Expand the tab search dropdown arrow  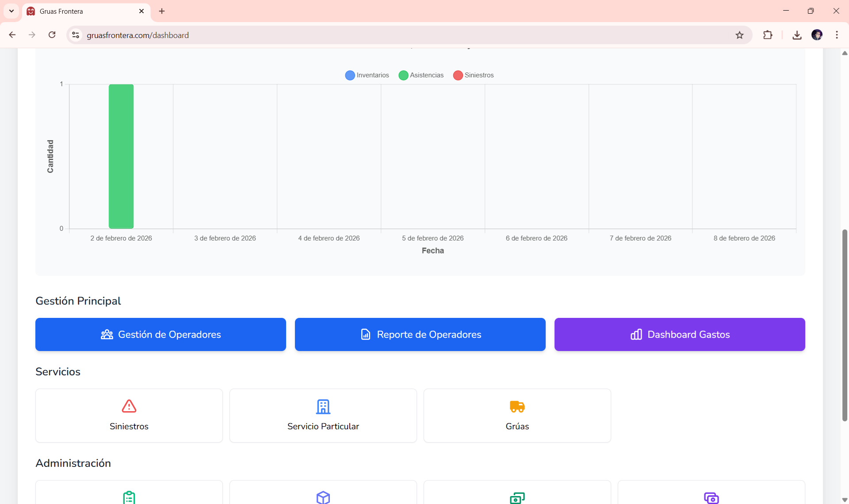pyautogui.click(x=11, y=11)
